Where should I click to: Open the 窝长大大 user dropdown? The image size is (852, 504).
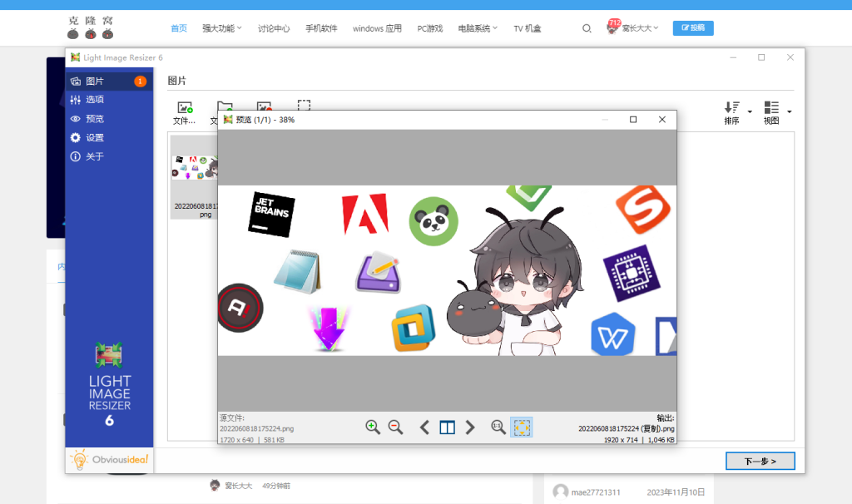640,28
